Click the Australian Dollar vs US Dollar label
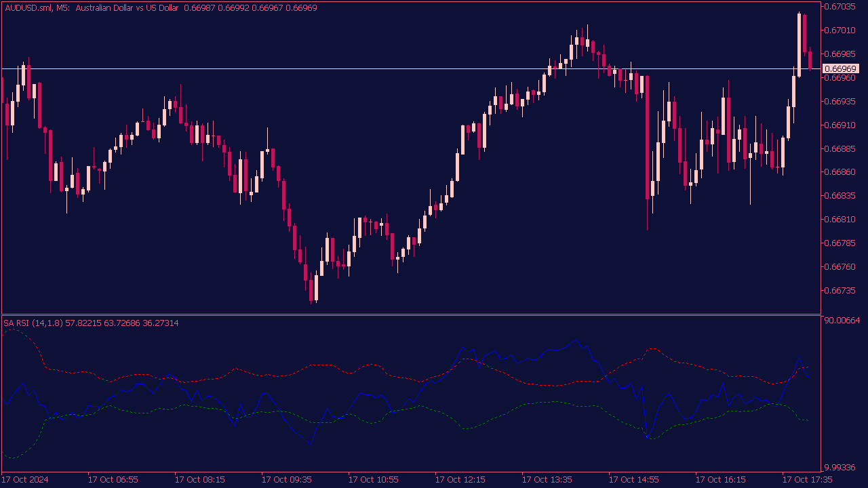The image size is (868, 488). coord(127,7)
